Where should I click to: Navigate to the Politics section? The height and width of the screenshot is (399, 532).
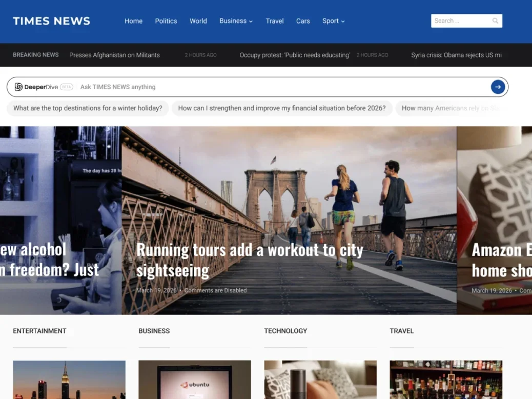point(166,21)
